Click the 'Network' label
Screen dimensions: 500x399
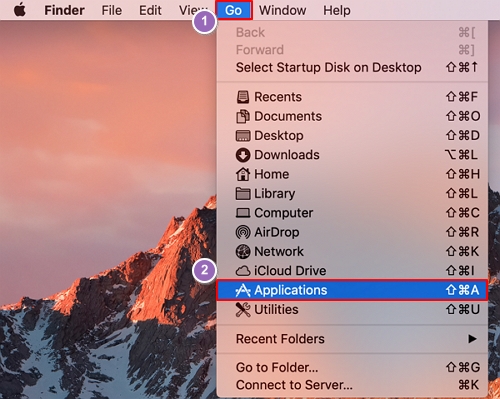click(279, 252)
